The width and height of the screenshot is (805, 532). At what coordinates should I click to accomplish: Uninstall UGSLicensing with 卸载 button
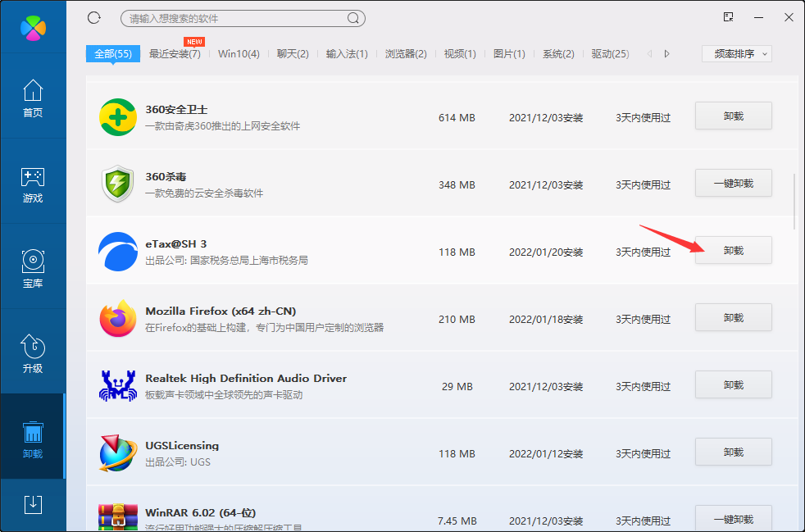(x=733, y=452)
